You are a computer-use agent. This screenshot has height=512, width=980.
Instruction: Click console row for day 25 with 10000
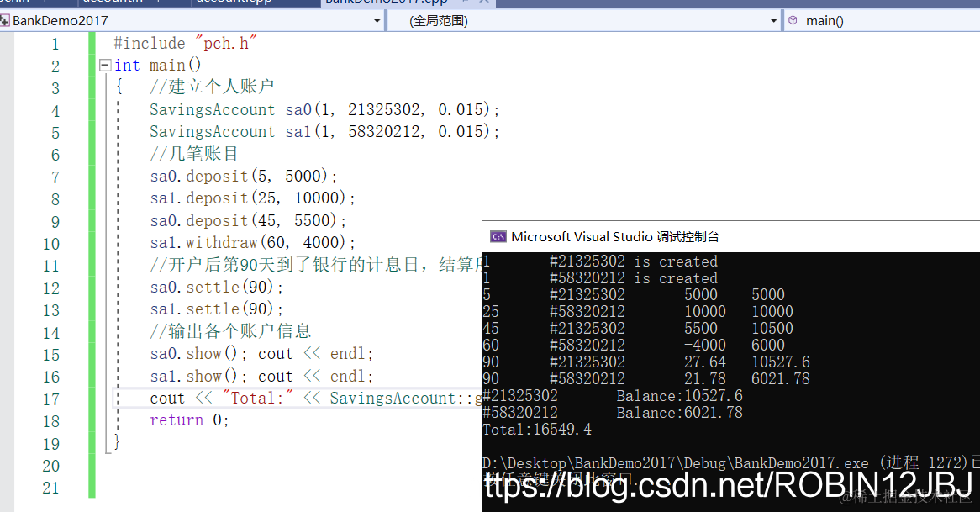(638, 311)
